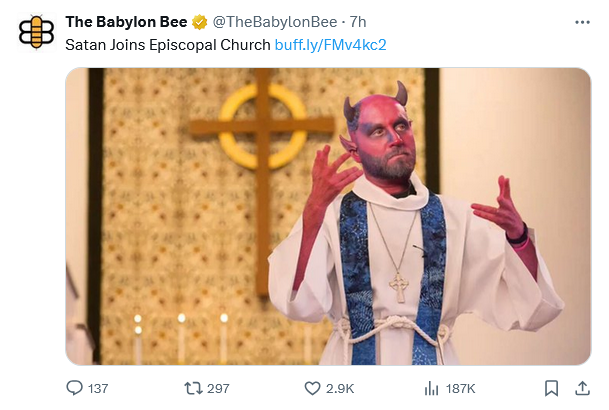Click the "Satan Joins Episcopal Church" text
The width and height of the screenshot is (609, 410).
pyautogui.click(x=167, y=44)
